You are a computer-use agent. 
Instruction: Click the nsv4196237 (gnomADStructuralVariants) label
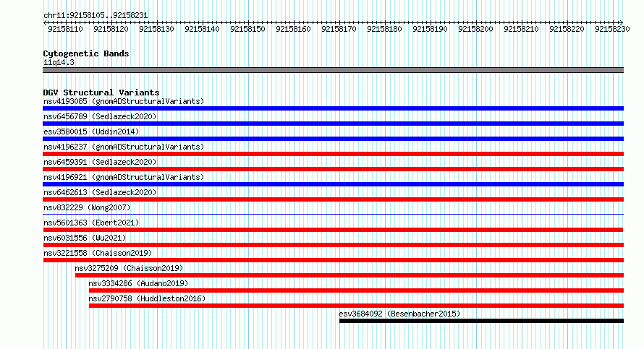pyautogui.click(x=124, y=147)
